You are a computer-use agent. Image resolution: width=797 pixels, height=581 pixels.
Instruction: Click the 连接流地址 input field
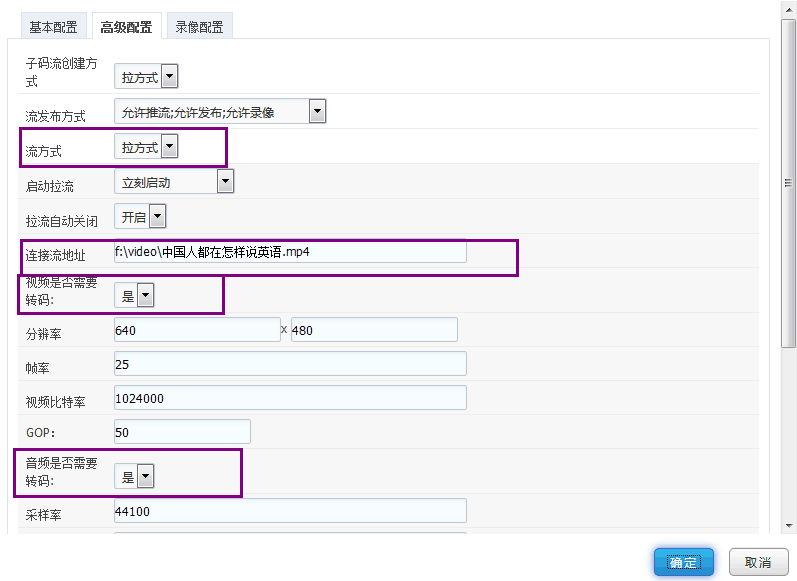tap(290, 252)
